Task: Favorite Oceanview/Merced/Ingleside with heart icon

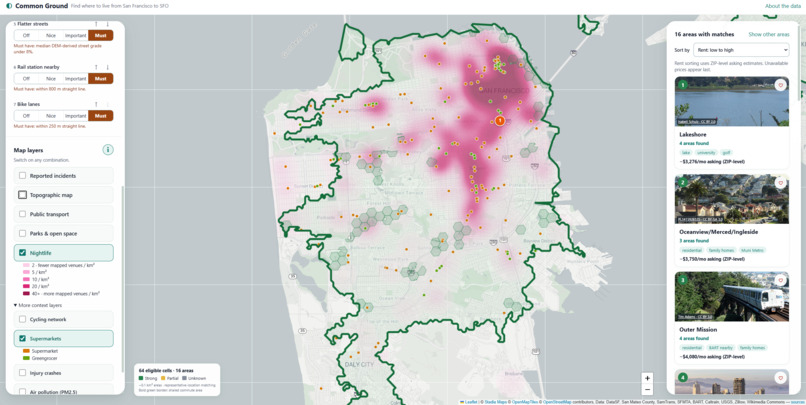Action: [x=780, y=182]
